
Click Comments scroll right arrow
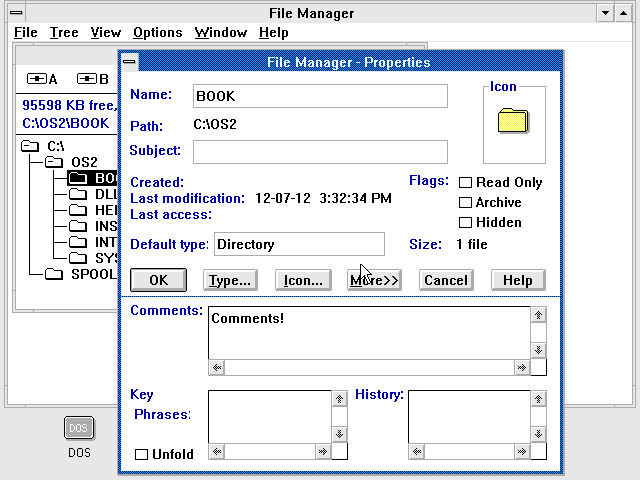pos(522,368)
